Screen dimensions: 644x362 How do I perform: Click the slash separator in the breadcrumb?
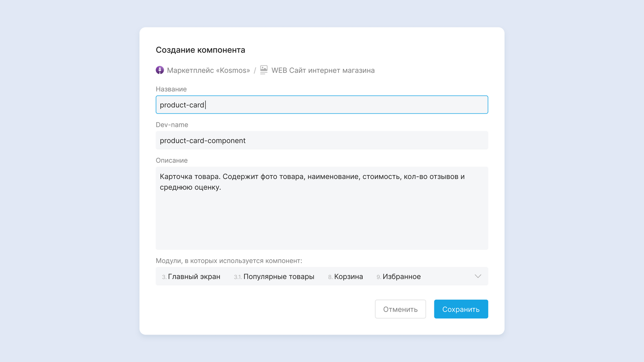coord(255,70)
